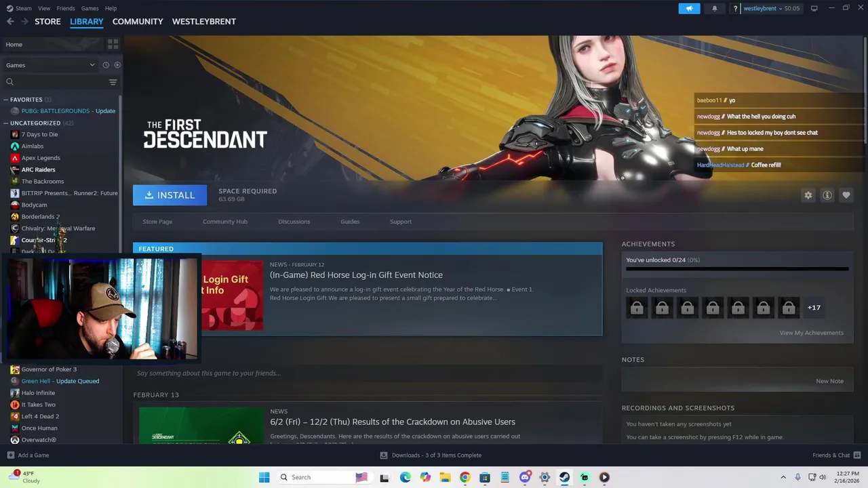Click the back navigation arrow
868x488 pixels.
click(x=10, y=22)
